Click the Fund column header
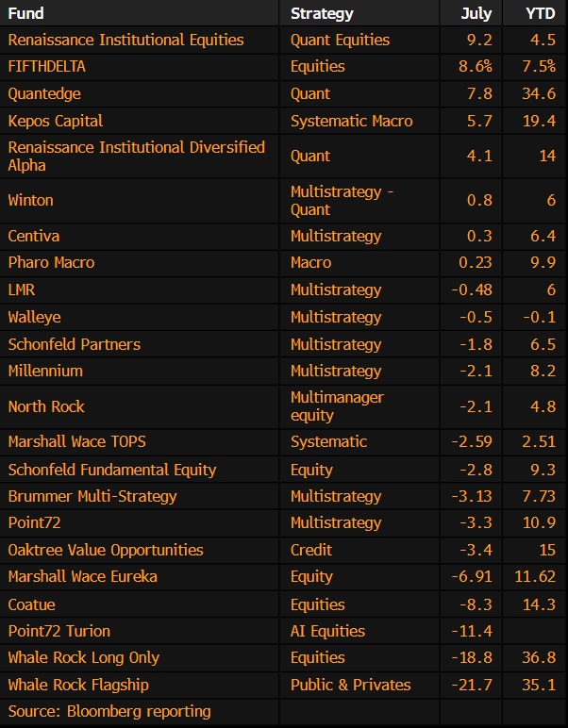The image size is (568, 728). (26, 13)
